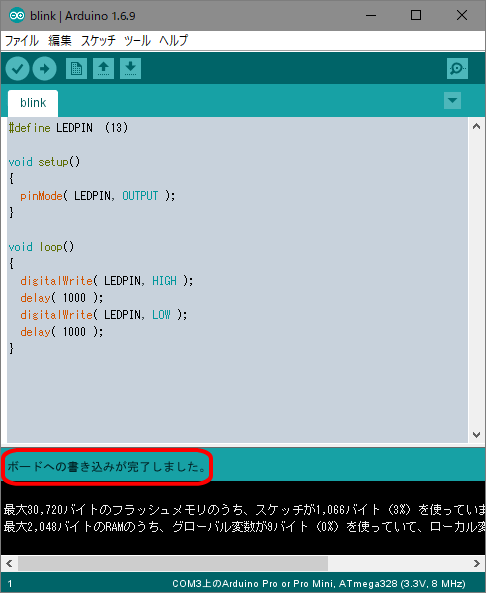Open a sketch using up-arrow icon
Viewport: 486px width, 593px height.
coord(103,68)
